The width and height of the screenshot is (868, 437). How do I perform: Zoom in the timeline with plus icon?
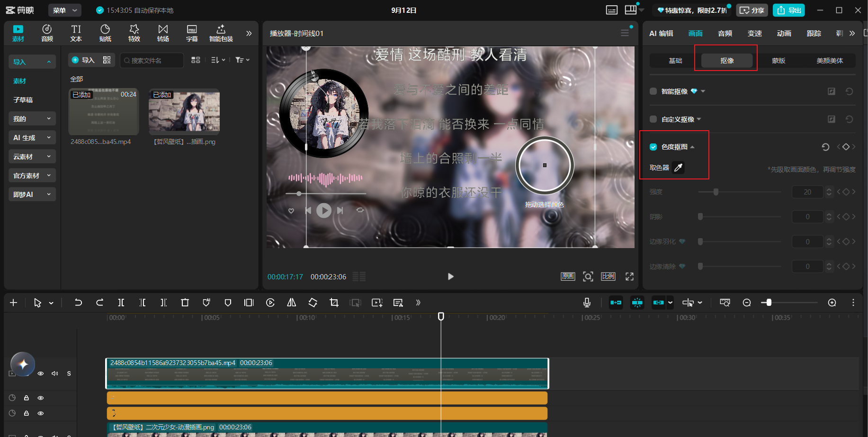point(832,303)
